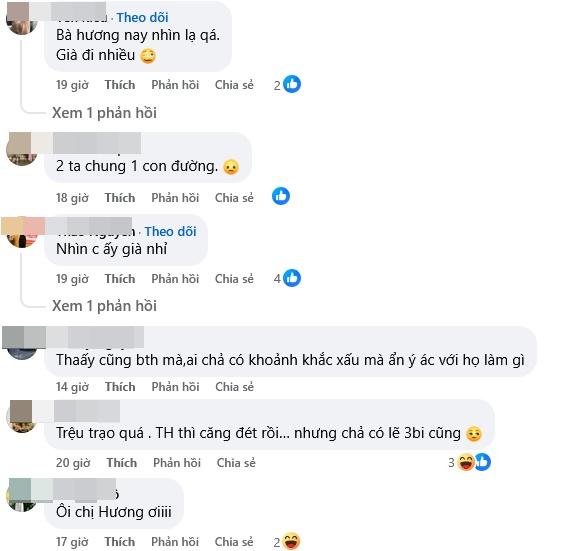Image resolution: width=566 pixels, height=551 pixels.
Task: Click Phản hồi under the 'Bà hương nay nhìn lạ' comment
Action: [x=175, y=85]
